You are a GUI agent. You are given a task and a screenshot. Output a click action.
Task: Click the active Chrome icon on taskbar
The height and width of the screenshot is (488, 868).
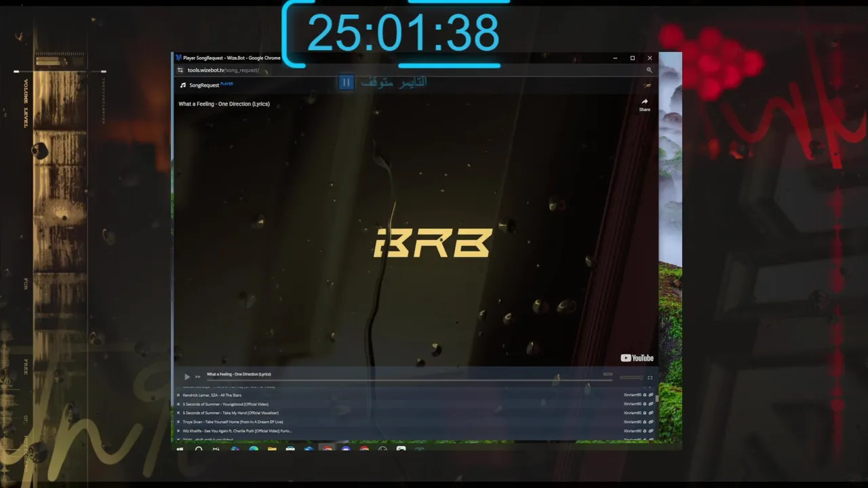point(328,449)
